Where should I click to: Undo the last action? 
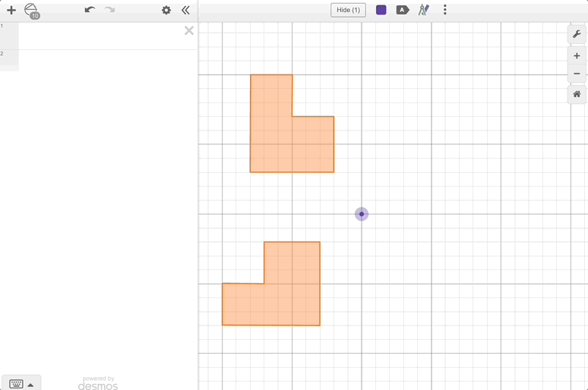pyautogui.click(x=90, y=11)
